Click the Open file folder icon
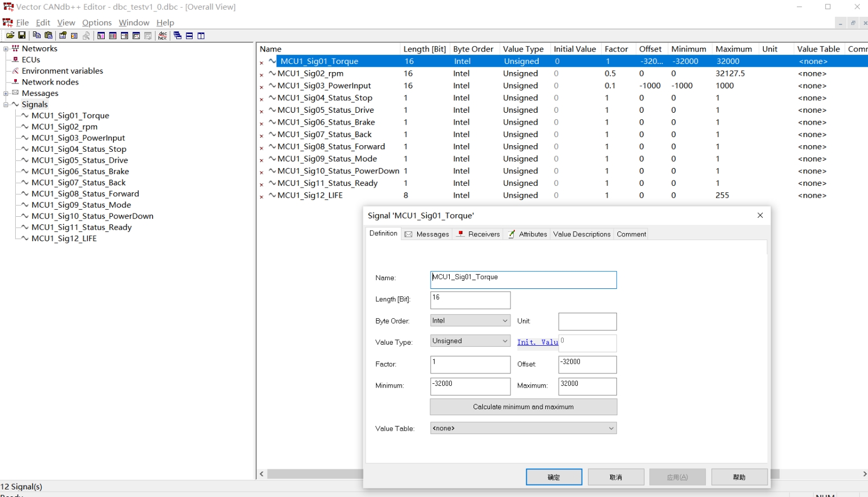Viewport: 868px width, 497px height. (x=10, y=36)
